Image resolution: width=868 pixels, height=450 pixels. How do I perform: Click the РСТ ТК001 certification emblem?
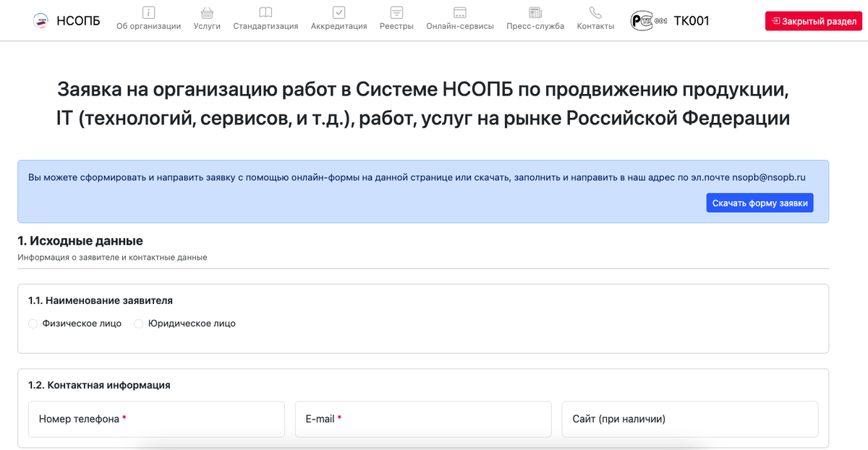[649, 21]
